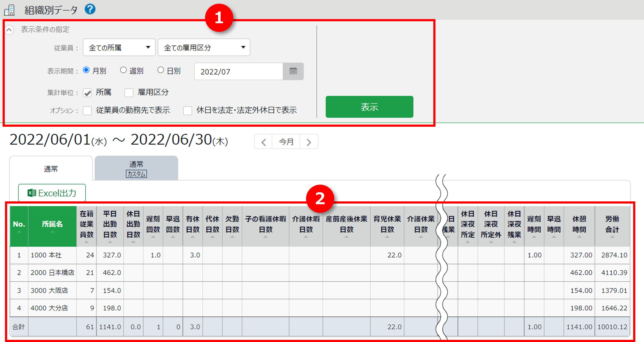This screenshot has height=342, width=644.
Task: Open the 全ての雇用区分 dropdown
Action: pos(204,47)
